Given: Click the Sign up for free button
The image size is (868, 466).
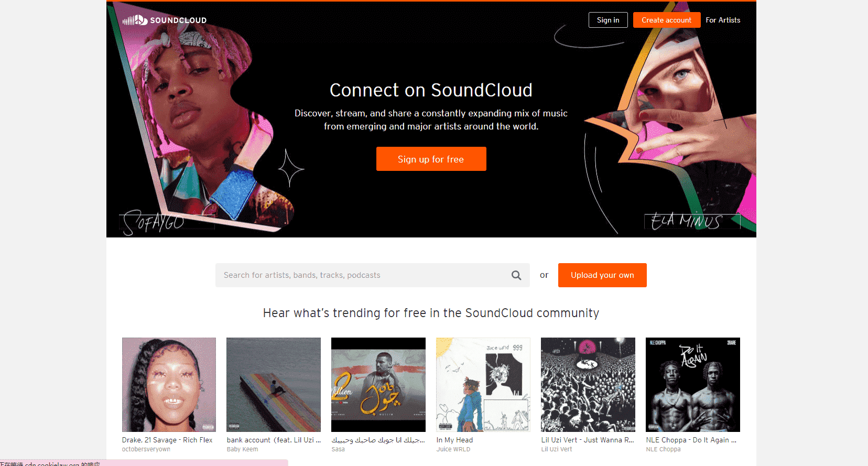Looking at the screenshot, I should tap(431, 159).
